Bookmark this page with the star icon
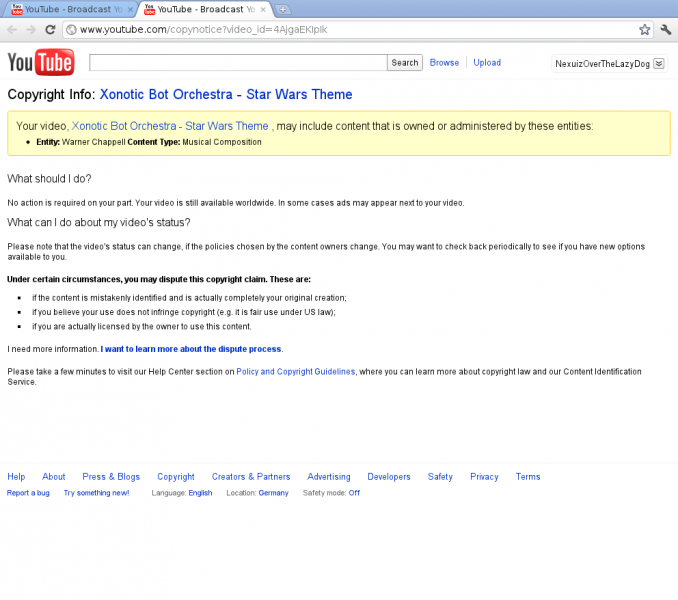This screenshot has height=600, width=678. click(644, 29)
